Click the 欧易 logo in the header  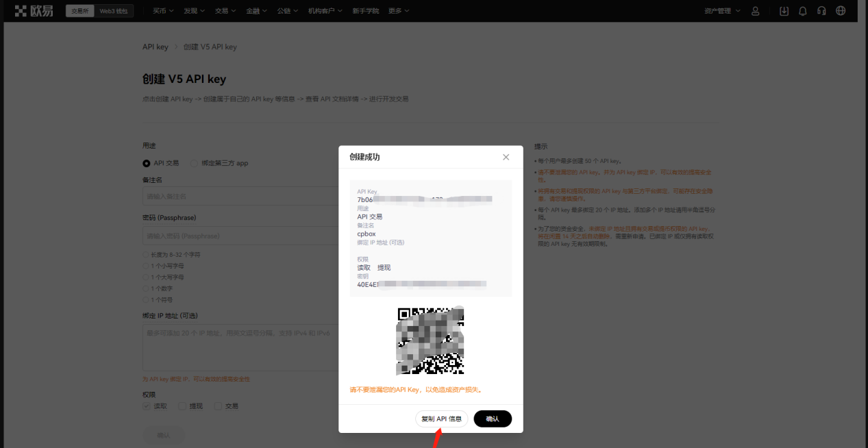click(x=34, y=11)
